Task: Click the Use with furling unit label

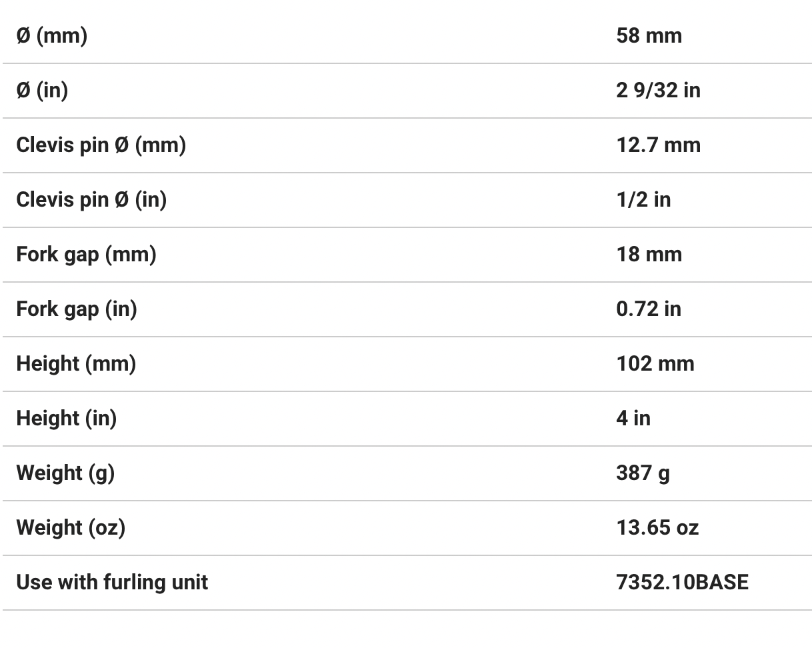Action: (112, 582)
